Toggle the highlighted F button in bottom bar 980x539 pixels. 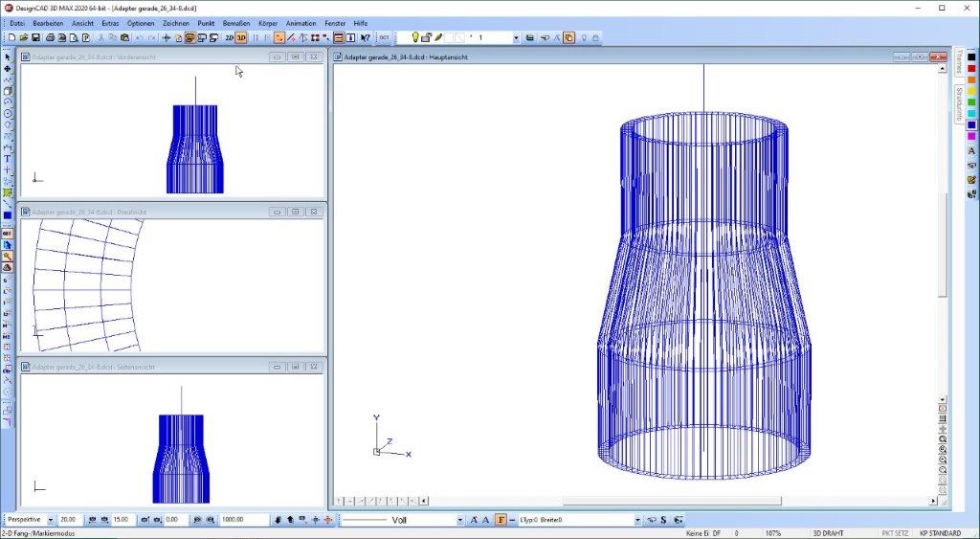tap(501, 520)
